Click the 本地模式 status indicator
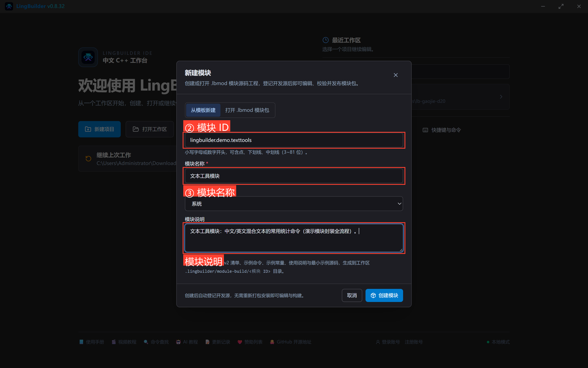588x368 pixels. 498,342
